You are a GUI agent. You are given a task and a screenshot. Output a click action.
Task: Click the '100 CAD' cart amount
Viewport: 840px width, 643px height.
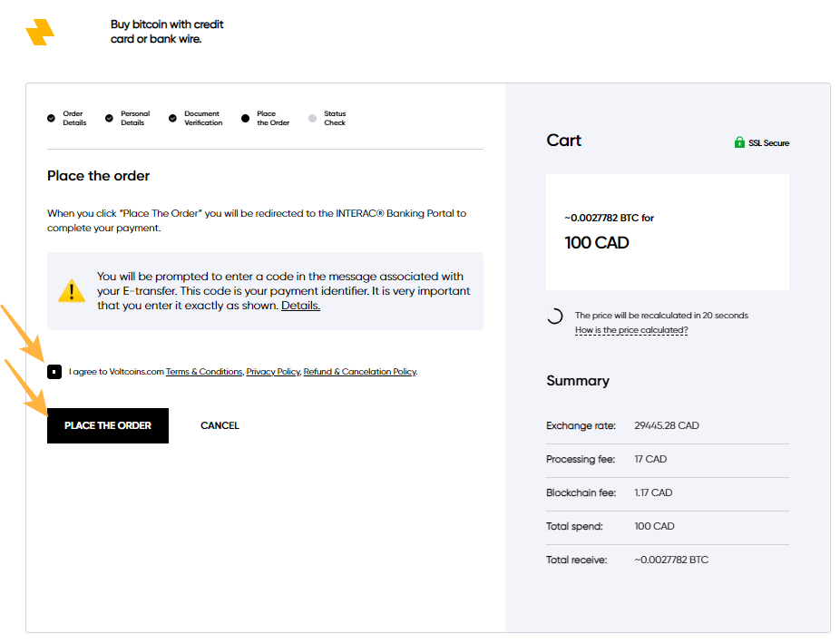click(x=597, y=243)
